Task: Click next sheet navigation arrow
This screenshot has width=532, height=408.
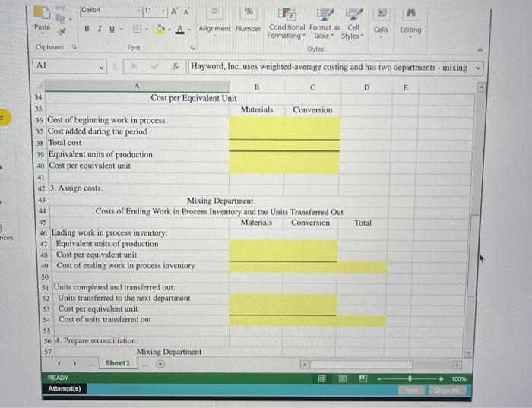Action: pyautogui.click(x=74, y=363)
